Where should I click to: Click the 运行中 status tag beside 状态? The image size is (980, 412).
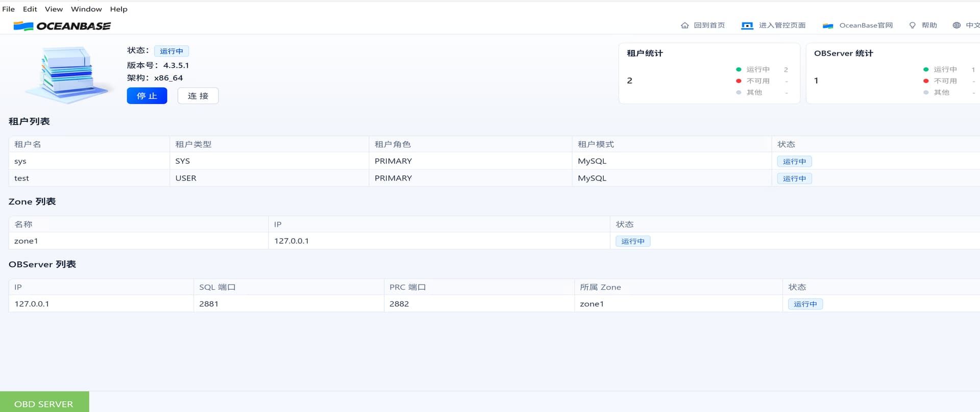[x=171, y=51]
